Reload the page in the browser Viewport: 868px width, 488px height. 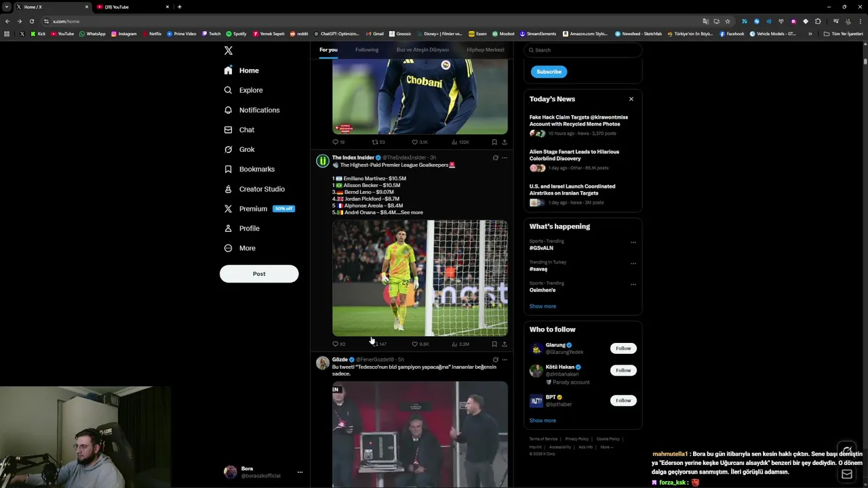pyautogui.click(x=31, y=21)
